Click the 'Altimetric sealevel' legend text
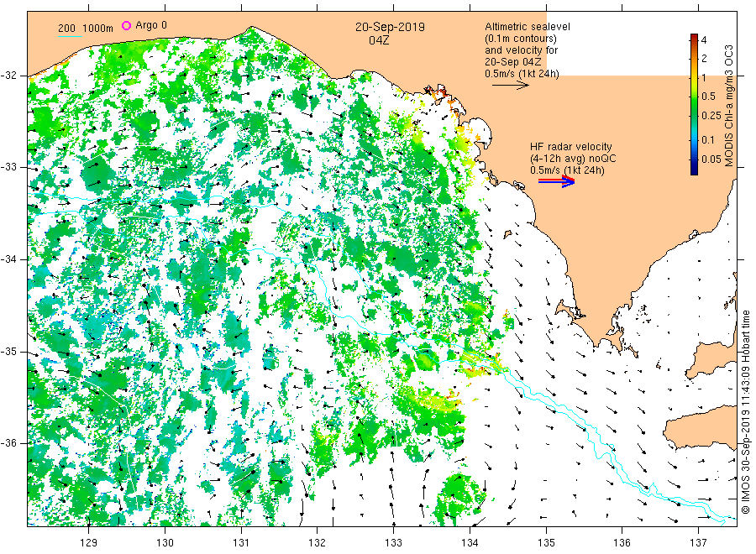 [x=528, y=27]
